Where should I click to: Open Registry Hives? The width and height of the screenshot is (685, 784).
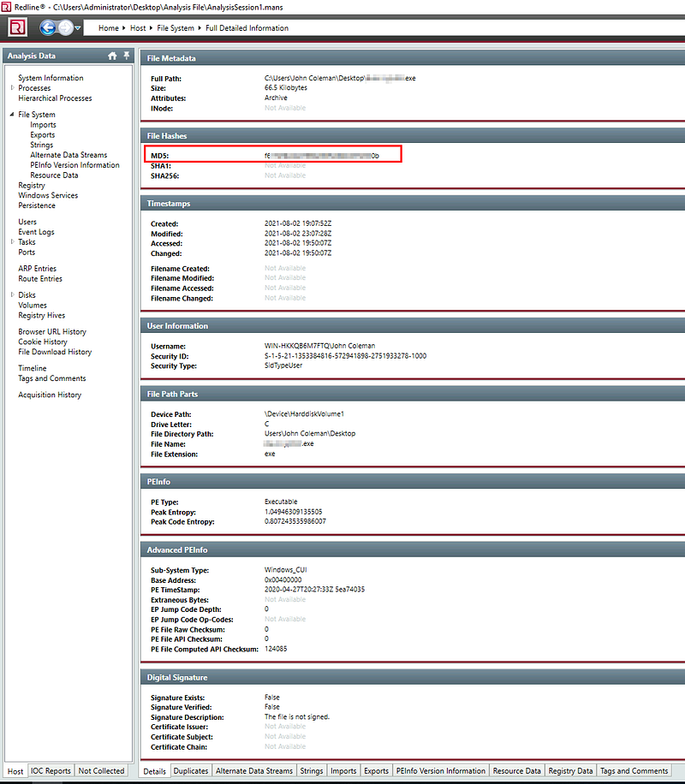[x=42, y=316]
